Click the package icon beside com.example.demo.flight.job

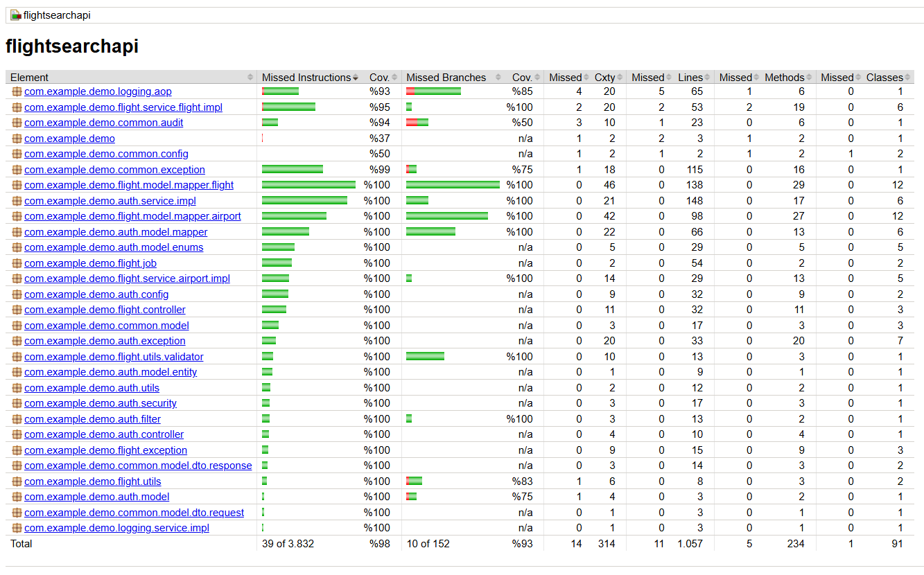click(17, 263)
